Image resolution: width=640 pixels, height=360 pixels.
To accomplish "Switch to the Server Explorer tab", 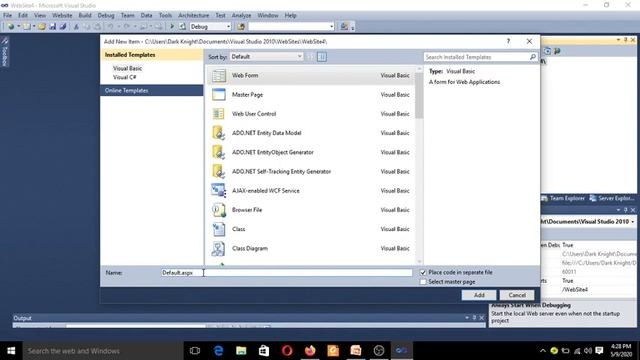I will [611, 198].
